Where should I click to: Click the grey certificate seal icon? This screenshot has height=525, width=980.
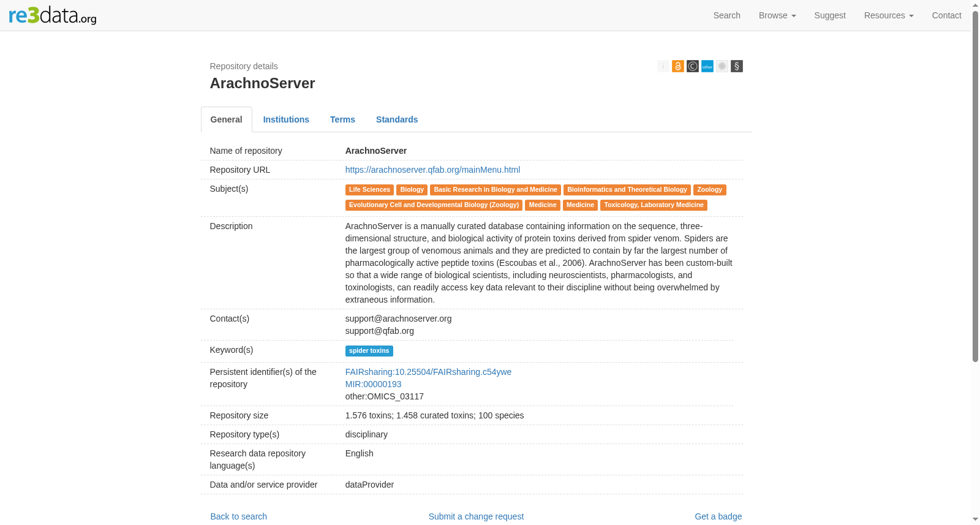tap(722, 66)
